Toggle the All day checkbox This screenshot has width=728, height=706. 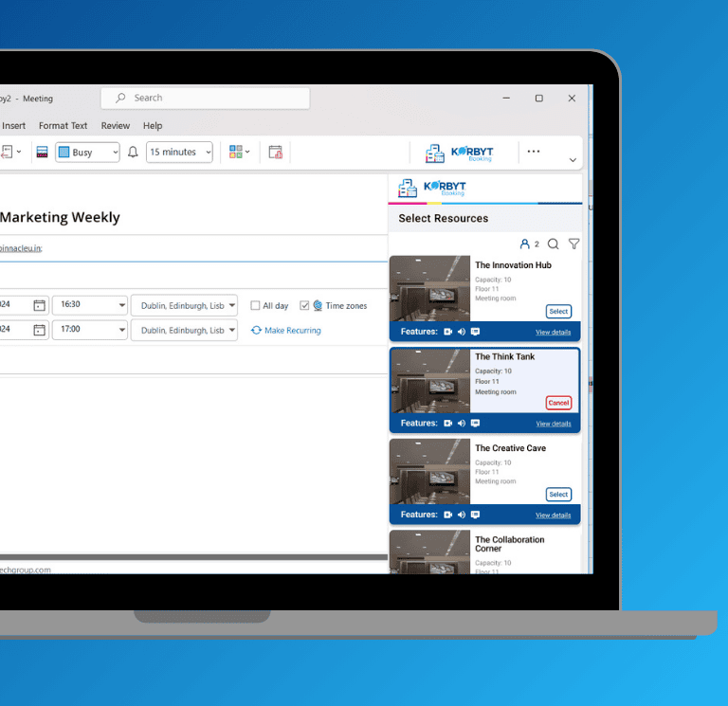tap(255, 305)
